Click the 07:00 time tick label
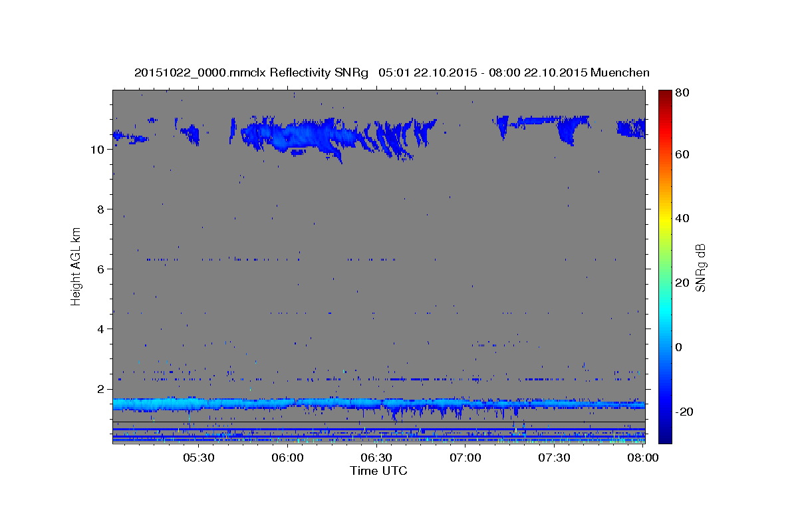 coord(465,458)
